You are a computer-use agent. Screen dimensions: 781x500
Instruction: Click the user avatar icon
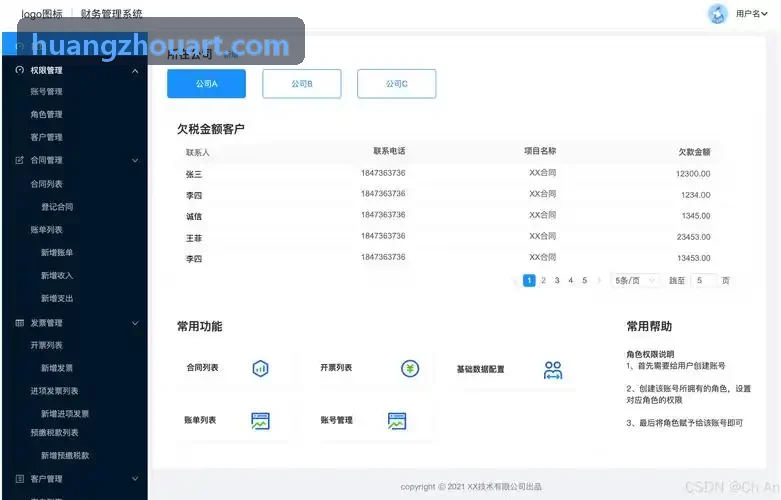pyautogui.click(x=717, y=14)
